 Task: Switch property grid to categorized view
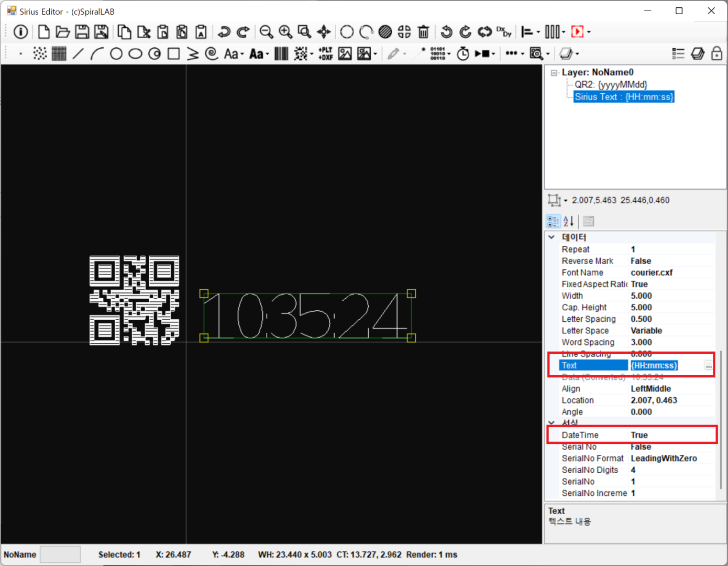tap(553, 221)
